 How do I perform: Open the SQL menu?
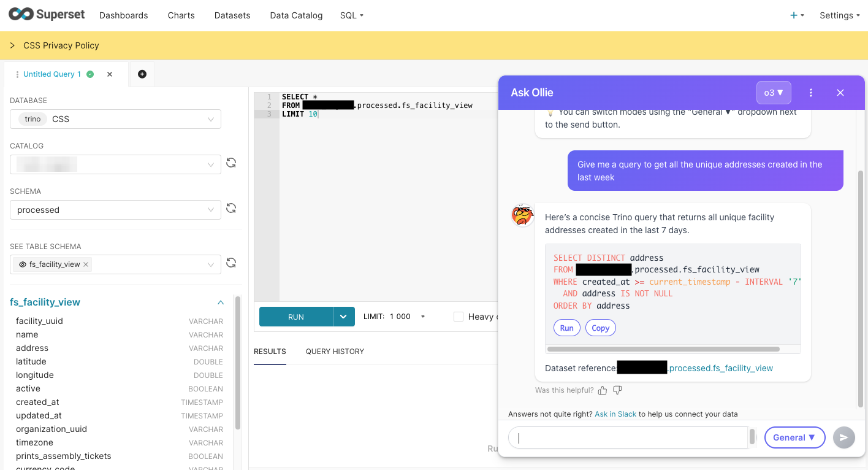(x=352, y=15)
